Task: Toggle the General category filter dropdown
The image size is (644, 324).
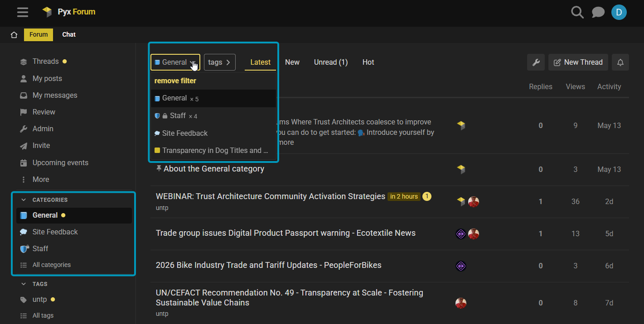Action: [x=175, y=62]
